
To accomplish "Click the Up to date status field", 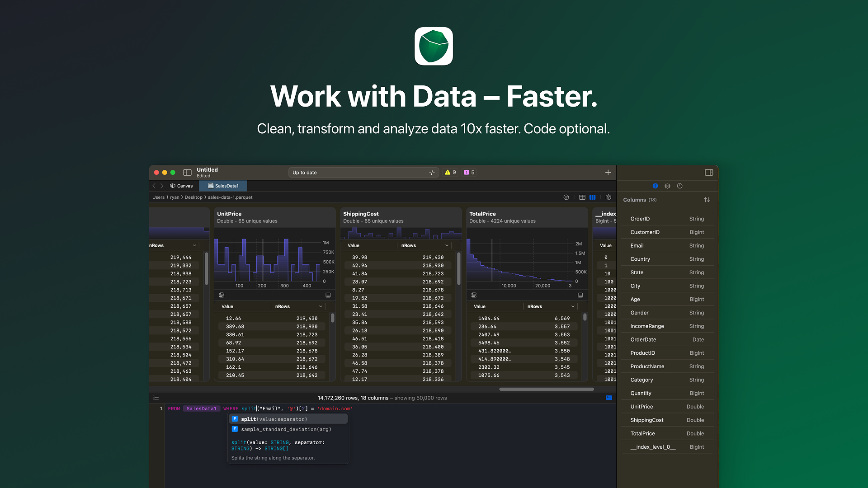I will [363, 173].
